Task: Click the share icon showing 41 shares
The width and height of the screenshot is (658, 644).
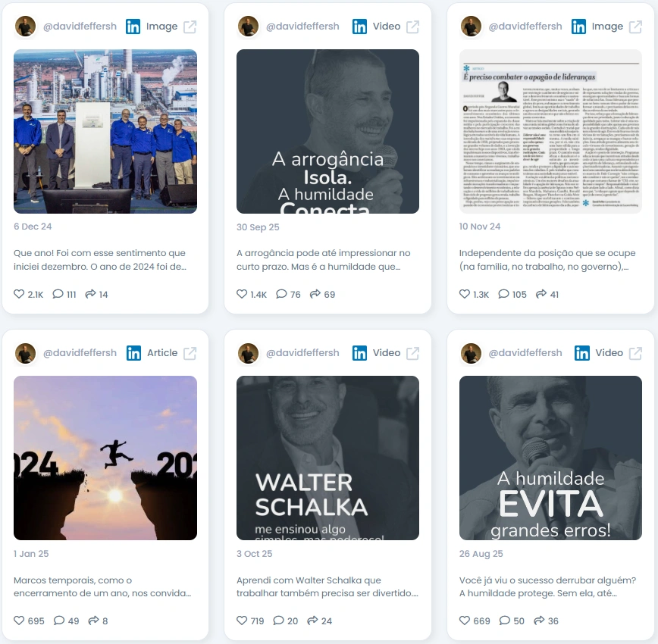Action: (541, 294)
